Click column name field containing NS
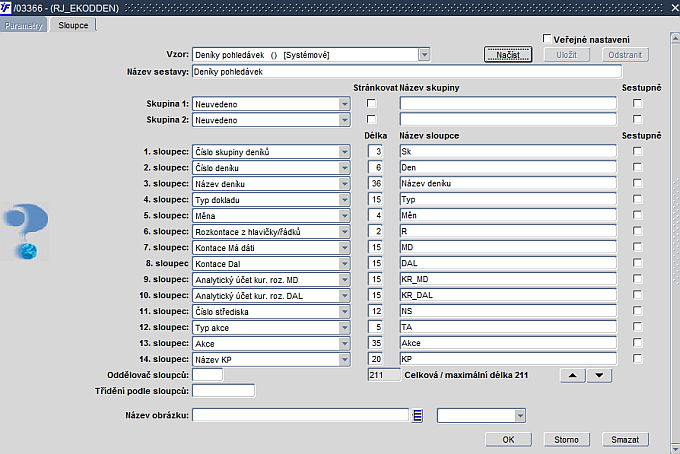This screenshot has width=680, height=454. tap(508, 311)
